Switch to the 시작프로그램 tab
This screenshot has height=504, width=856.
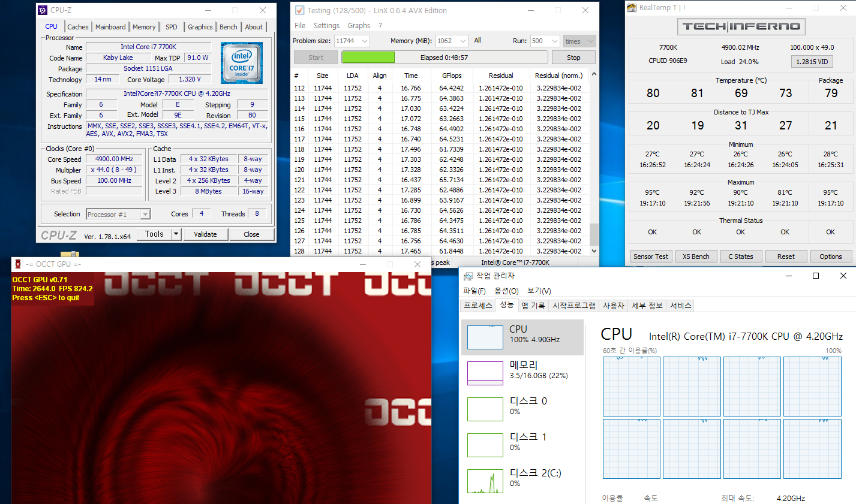(574, 306)
